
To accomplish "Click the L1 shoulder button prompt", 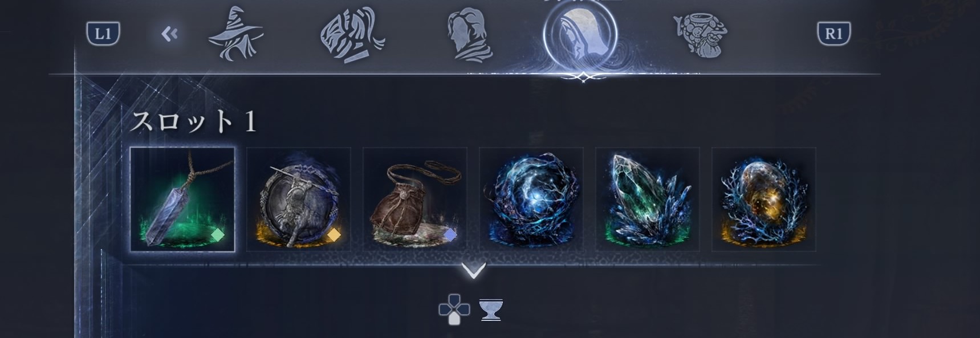I will pos(103,34).
